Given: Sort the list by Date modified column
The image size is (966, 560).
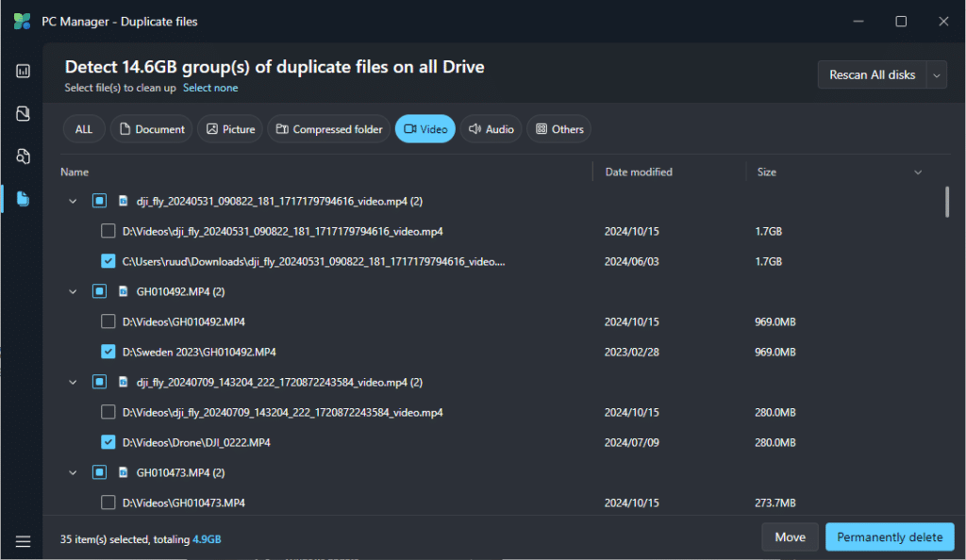Looking at the screenshot, I should (639, 173).
